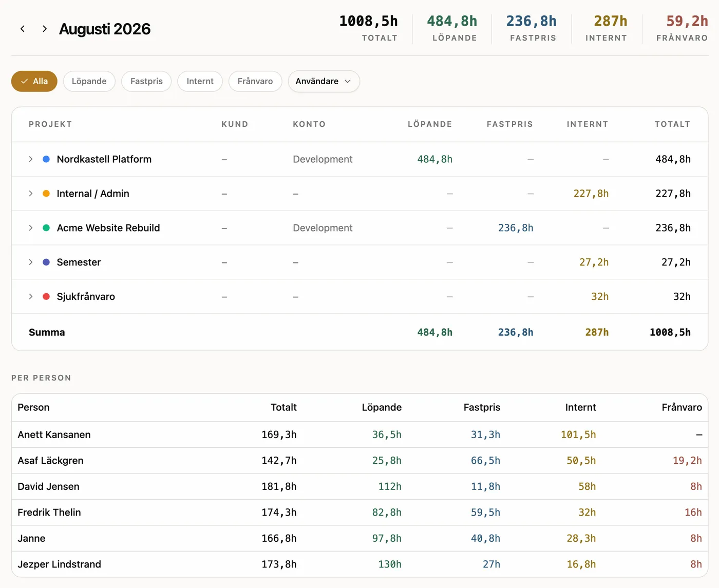Click Janne in the person list
Viewport: 719px width, 588px height.
tap(31, 538)
